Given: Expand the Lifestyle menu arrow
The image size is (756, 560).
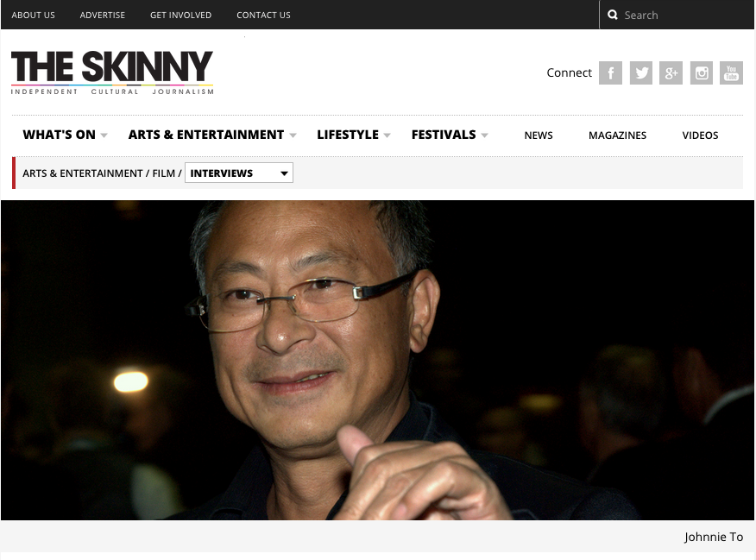Looking at the screenshot, I should click(x=387, y=135).
